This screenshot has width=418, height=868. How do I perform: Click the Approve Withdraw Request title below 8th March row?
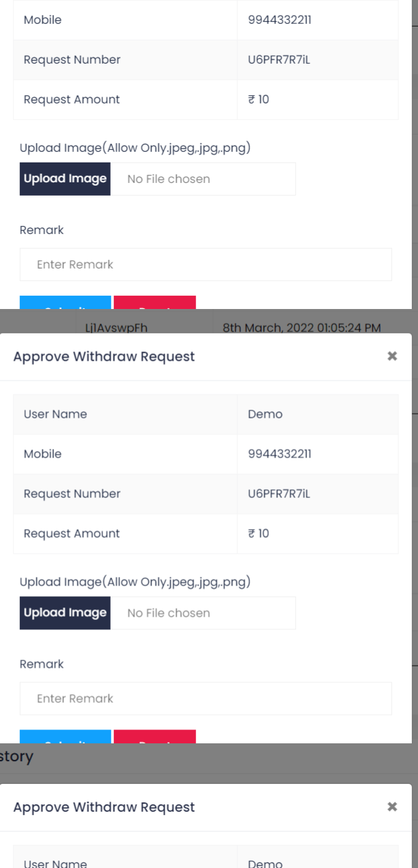104,357
